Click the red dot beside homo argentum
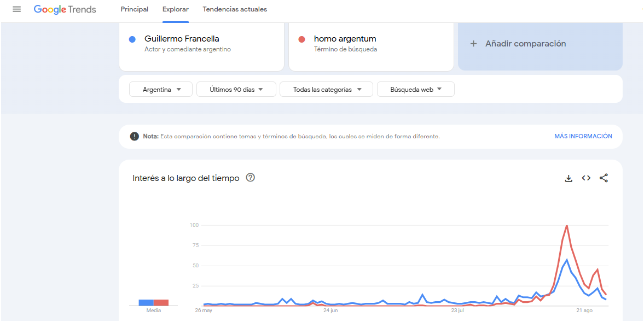Image resolution: width=644 pixels, height=322 pixels. pos(302,39)
